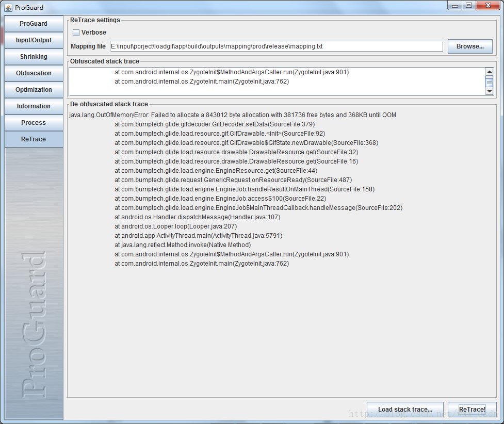Click the java.lang.OutOfMemoryError line
The height and width of the screenshot is (424, 504).
[232, 115]
